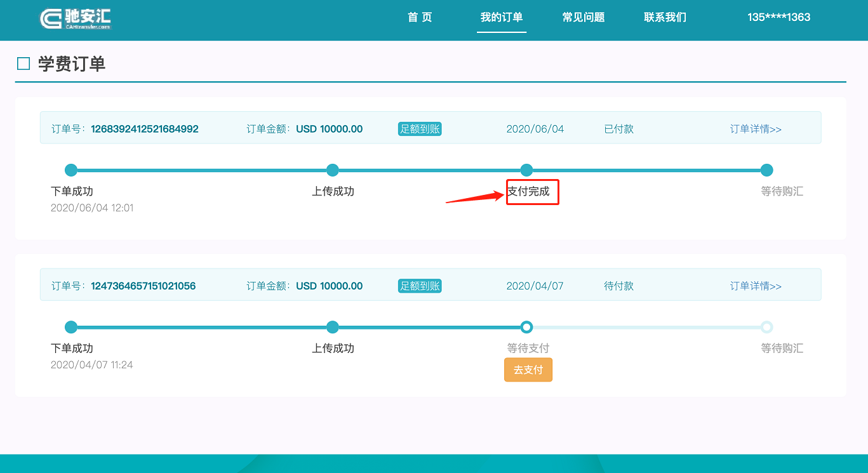Click the account number 135****1363
Viewport: 868px width, 473px height.
click(x=778, y=18)
